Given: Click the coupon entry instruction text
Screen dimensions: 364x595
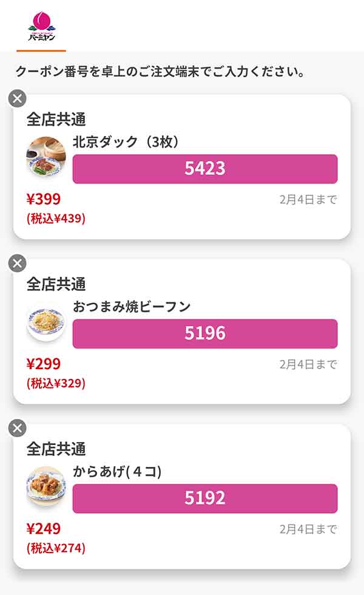Looking at the screenshot, I should (160, 72).
